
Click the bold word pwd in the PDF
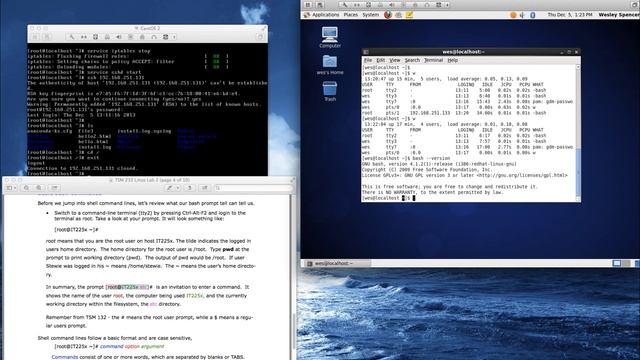[x=228, y=249]
